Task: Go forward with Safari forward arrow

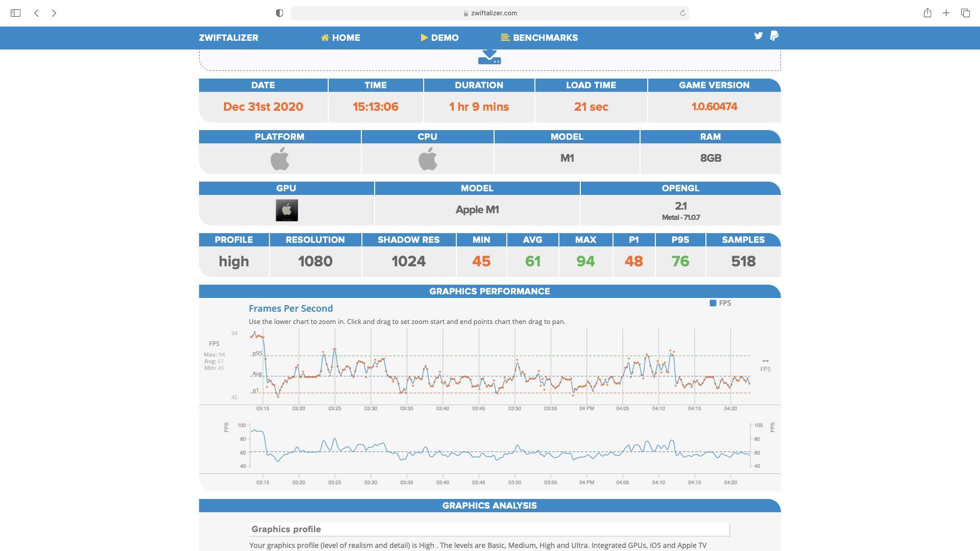Action: [x=54, y=13]
